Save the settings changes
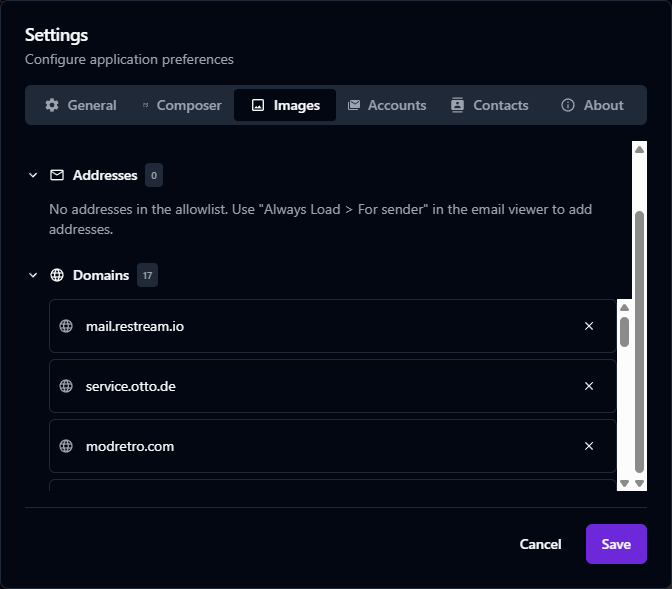Screen dimensions: 672x589 click(616, 544)
